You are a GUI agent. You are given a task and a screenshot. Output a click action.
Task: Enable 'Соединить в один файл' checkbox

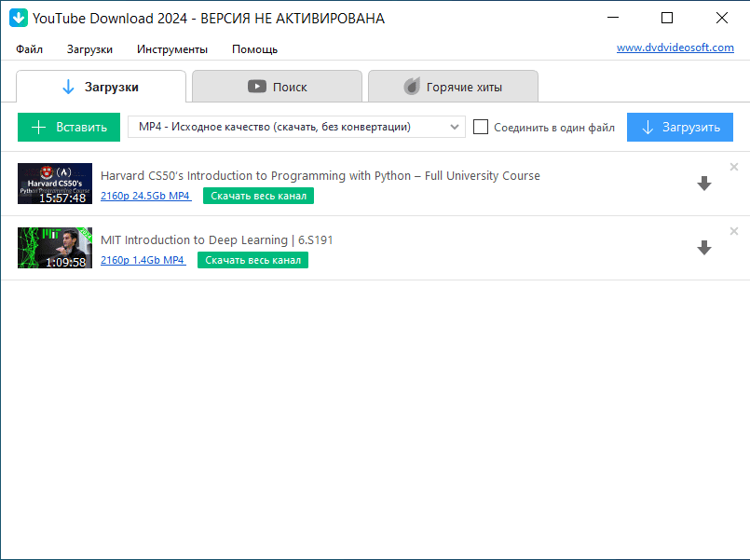[x=480, y=127]
